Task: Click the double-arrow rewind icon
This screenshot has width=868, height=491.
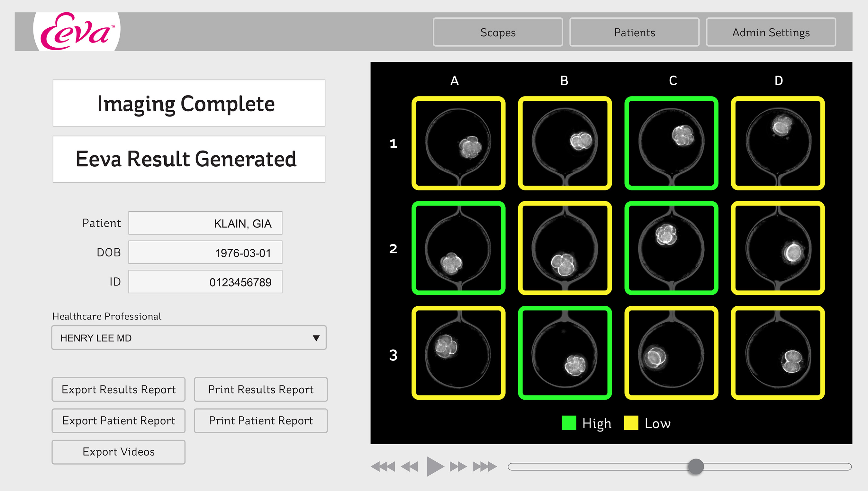Action: click(409, 467)
